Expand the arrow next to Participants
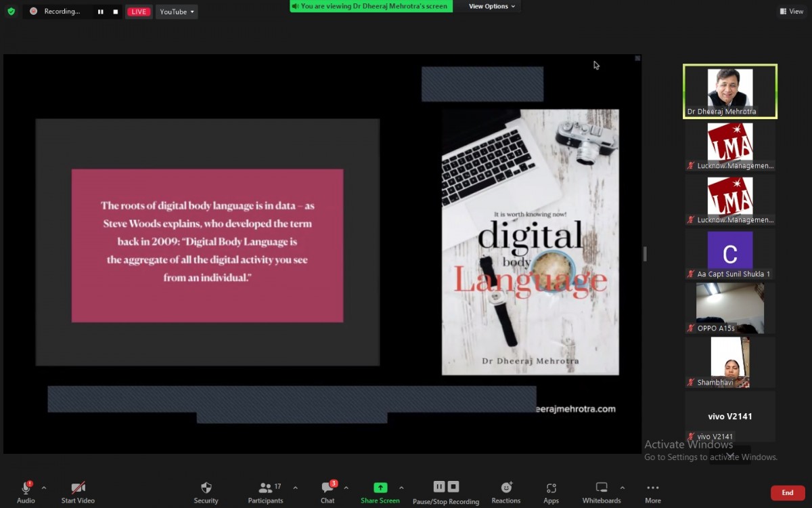 (295, 488)
